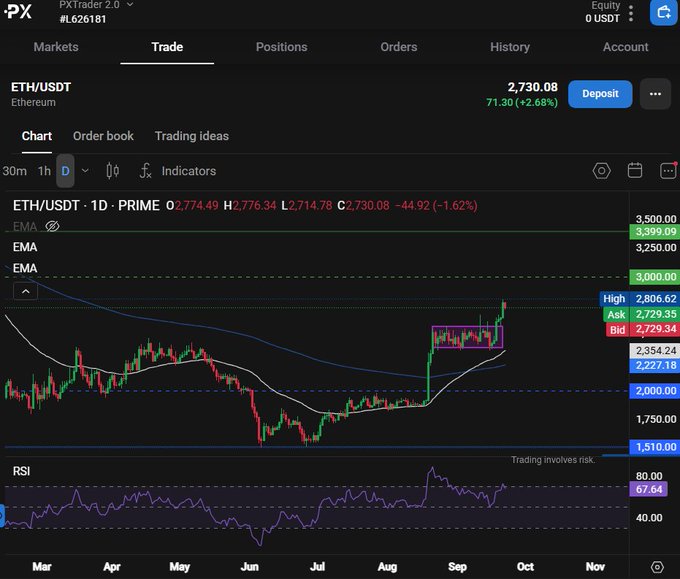The width and height of the screenshot is (680, 579).
Task: Open the Positions tab
Action: [x=281, y=47]
